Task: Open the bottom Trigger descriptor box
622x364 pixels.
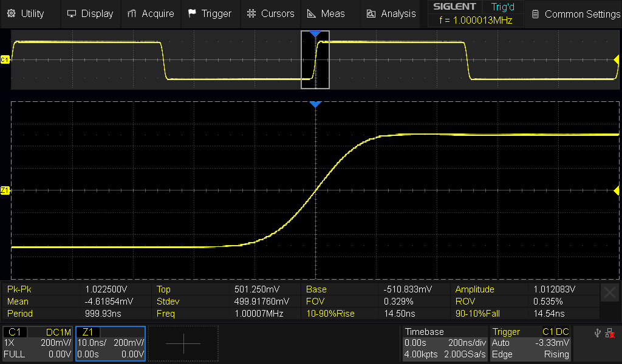Action: 531,343
